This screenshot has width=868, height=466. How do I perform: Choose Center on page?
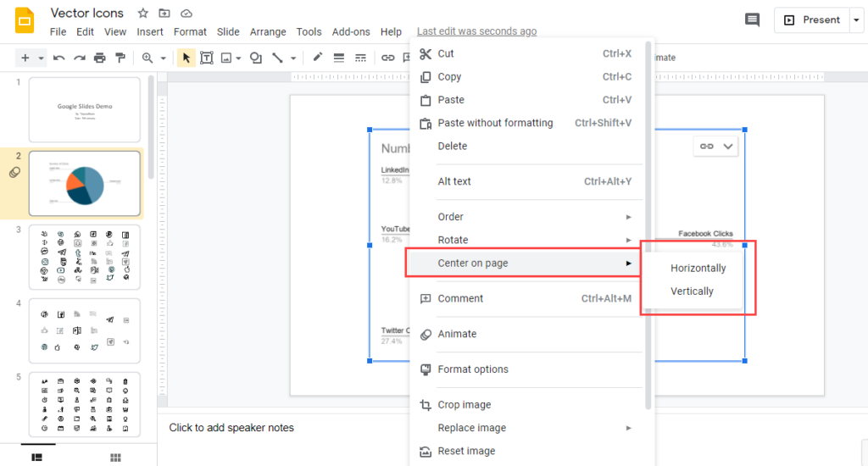(x=523, y=263)
